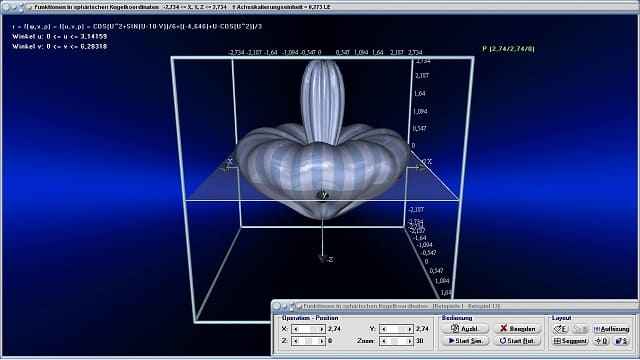Open the Auflösung resolution button
Screen dimensions: 640x360
[611, 329]
